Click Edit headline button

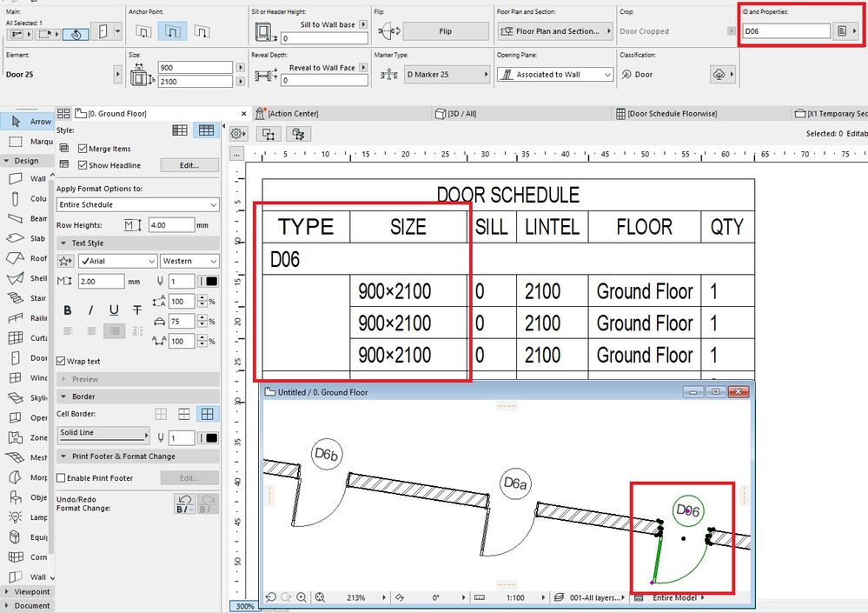189,165
